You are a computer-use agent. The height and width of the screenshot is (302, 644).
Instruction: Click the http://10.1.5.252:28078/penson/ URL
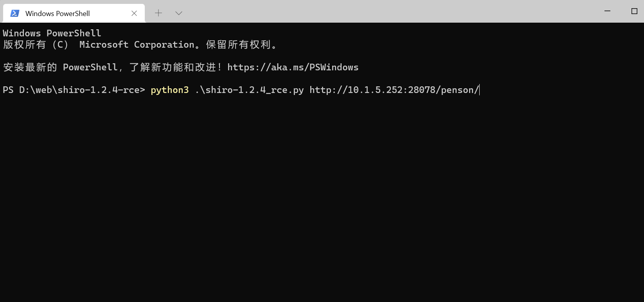pos(394,89)
